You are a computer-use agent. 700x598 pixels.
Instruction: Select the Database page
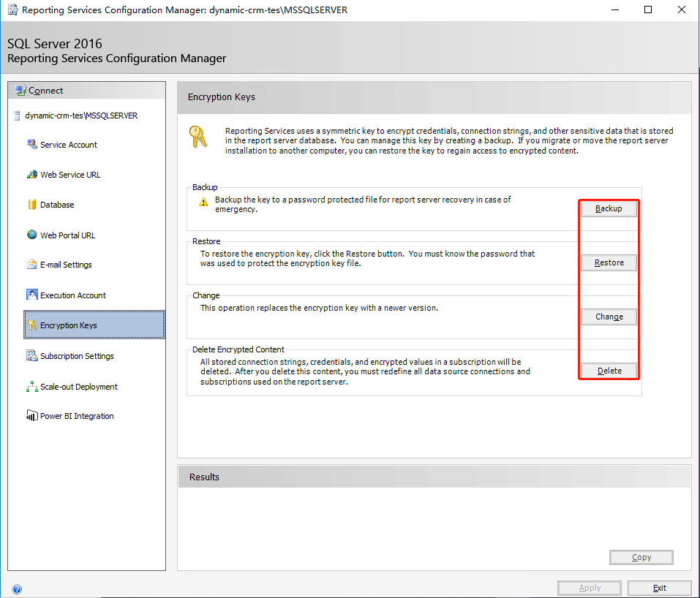point(57,205)
